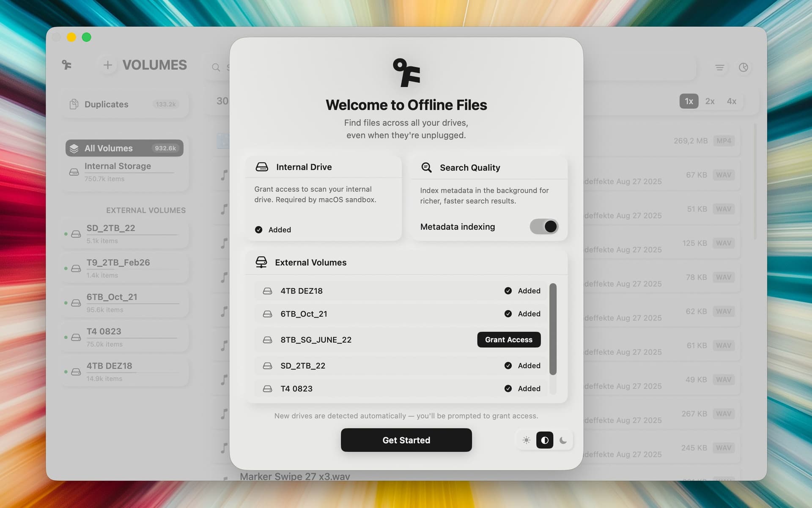This screenshot has height=508, width=812.
Task: Add a new volume with the plus button
Action: coord(107,65)
